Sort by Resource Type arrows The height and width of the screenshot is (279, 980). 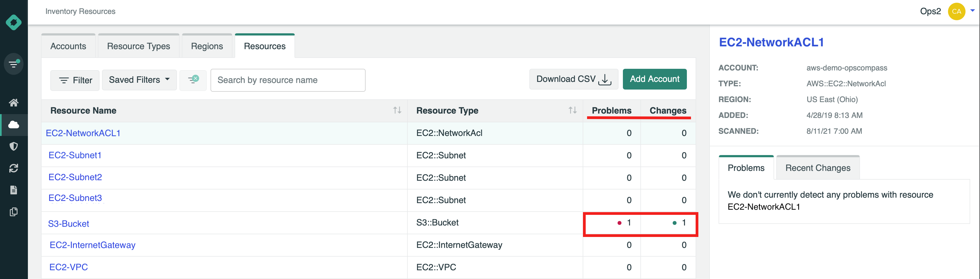(573, 111)
